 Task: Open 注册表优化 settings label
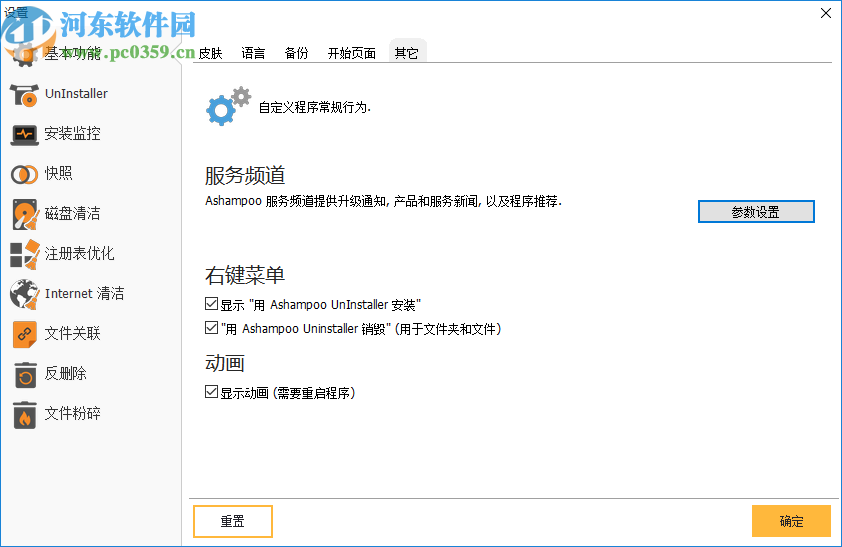pos(79,253)
